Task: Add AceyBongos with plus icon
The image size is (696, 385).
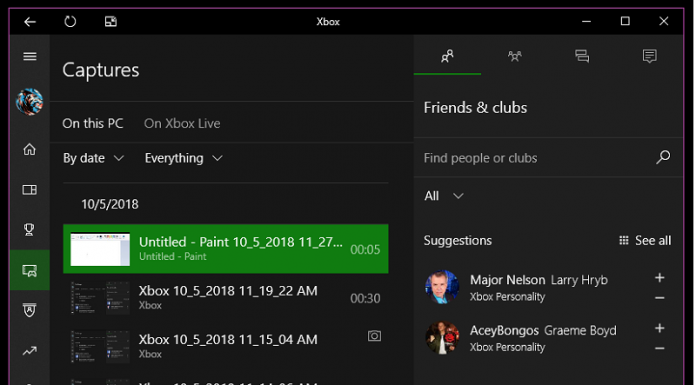Action: pos(660,328)
